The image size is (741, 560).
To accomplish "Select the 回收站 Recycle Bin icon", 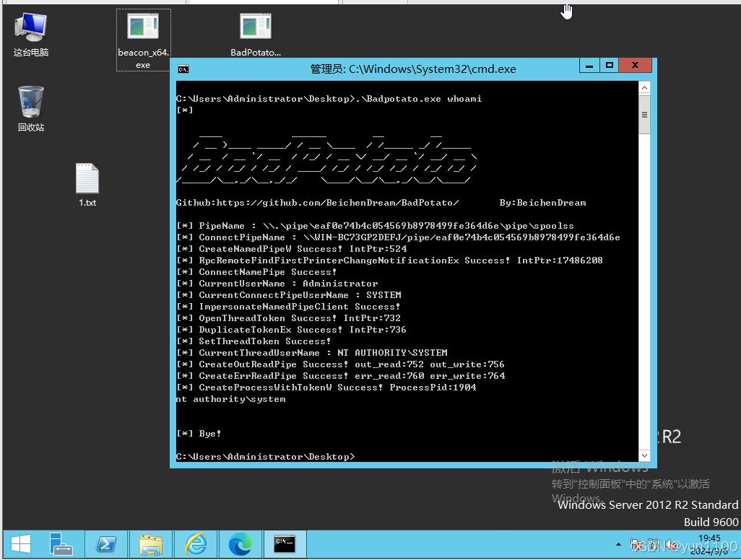I will (31, 109).
